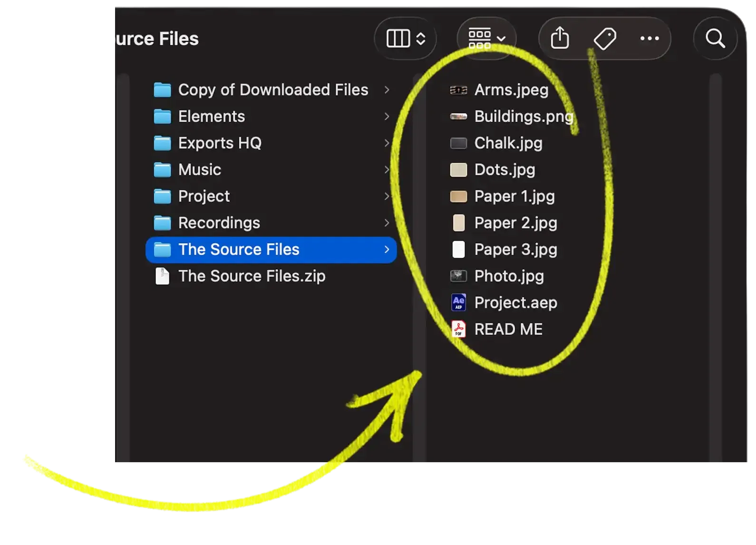Select The Source Files.zip archive
756x545 pixels.
[240, 276]
